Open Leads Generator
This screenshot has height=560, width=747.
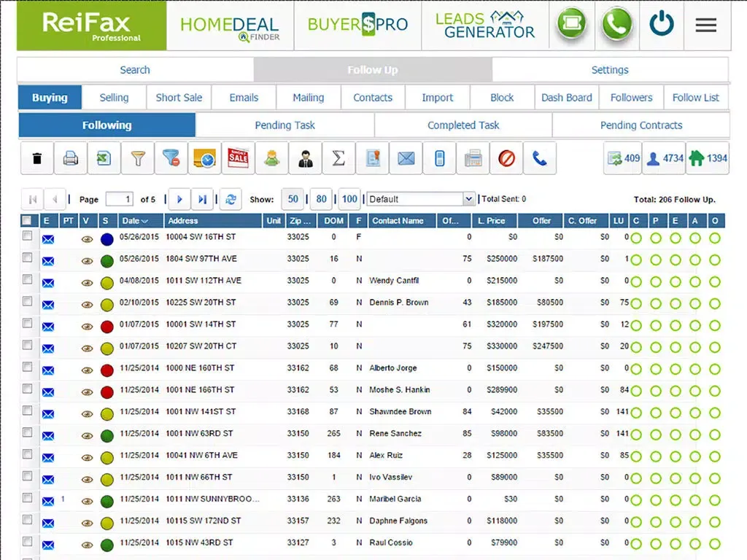485,25
